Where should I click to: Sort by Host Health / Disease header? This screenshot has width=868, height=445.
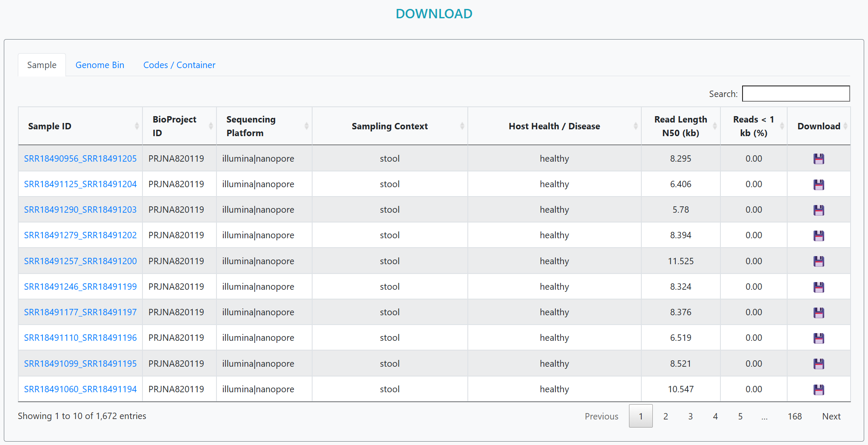554,126
